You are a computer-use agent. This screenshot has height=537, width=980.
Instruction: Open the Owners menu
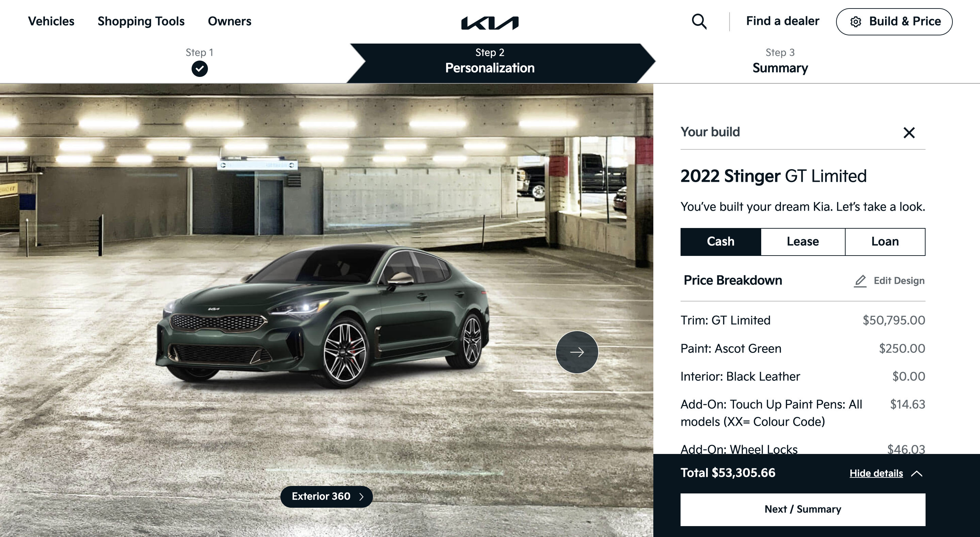point(229,21)
